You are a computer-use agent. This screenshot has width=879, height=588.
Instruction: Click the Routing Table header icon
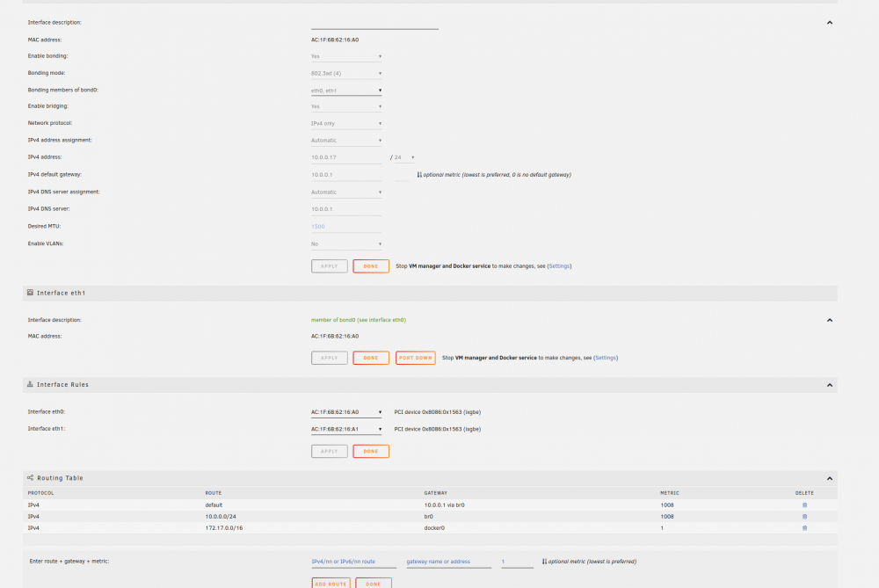[30, 478]
